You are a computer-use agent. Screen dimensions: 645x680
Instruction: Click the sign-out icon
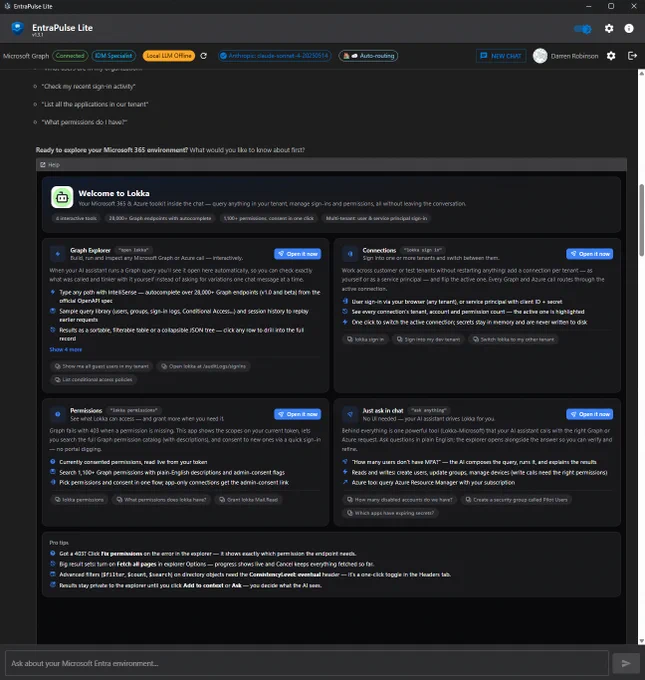pos(632,56)
